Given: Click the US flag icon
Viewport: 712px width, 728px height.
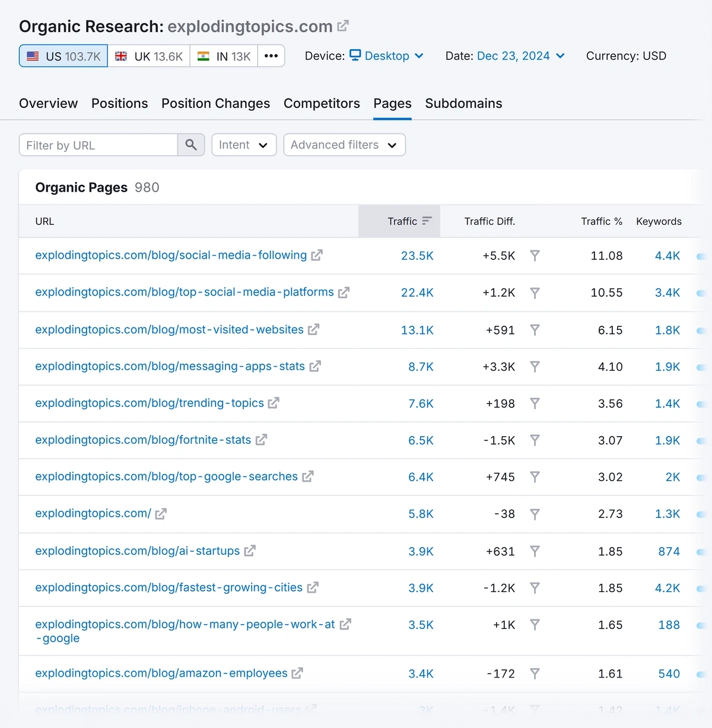Looking at the screenshot, I should (33, 56).
